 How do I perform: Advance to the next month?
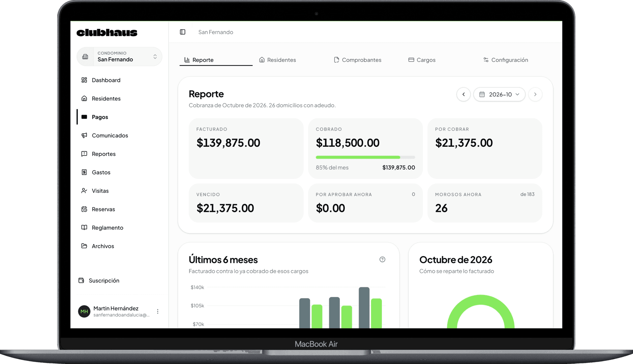[535, 94]
